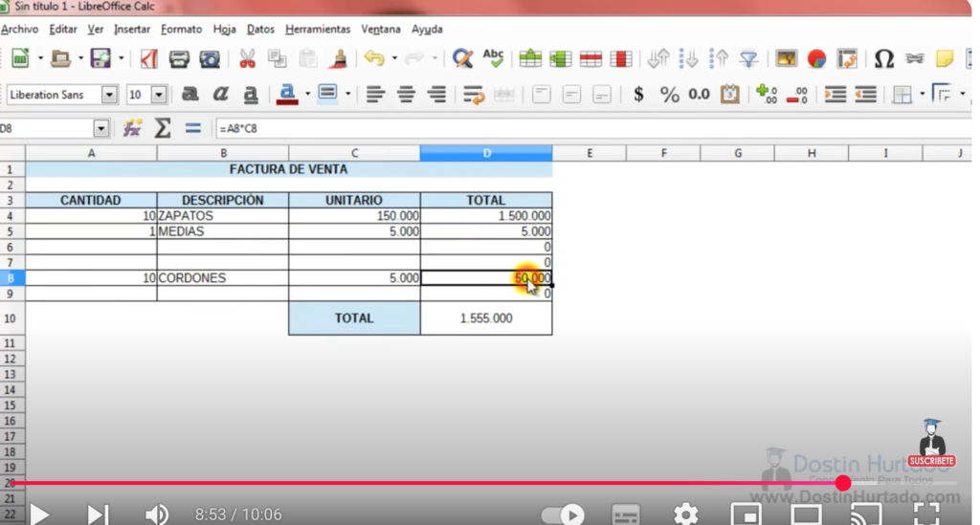Format cell as currency
Viewport: 980px width, 525px height.
(638, 95)
